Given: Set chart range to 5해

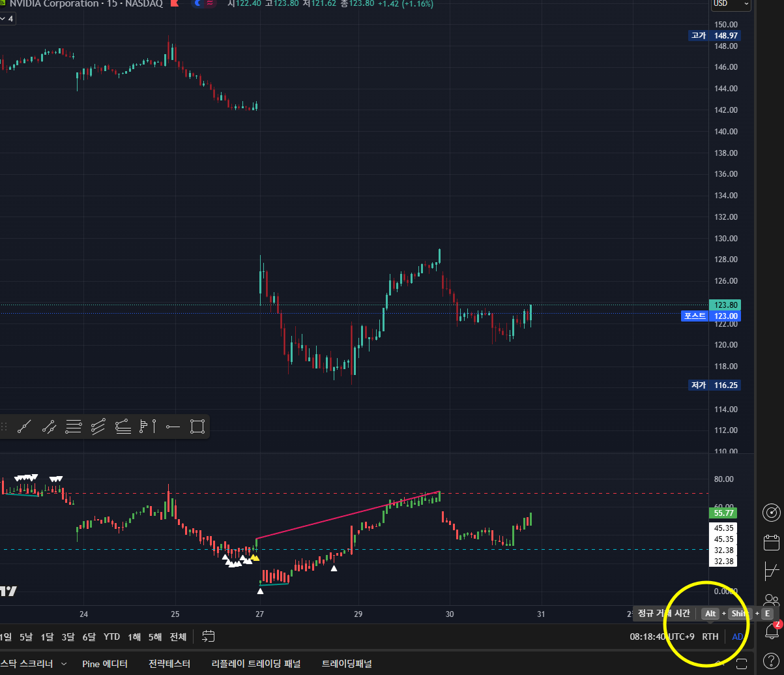Looking at the screenshot, I should pos(155,637).
